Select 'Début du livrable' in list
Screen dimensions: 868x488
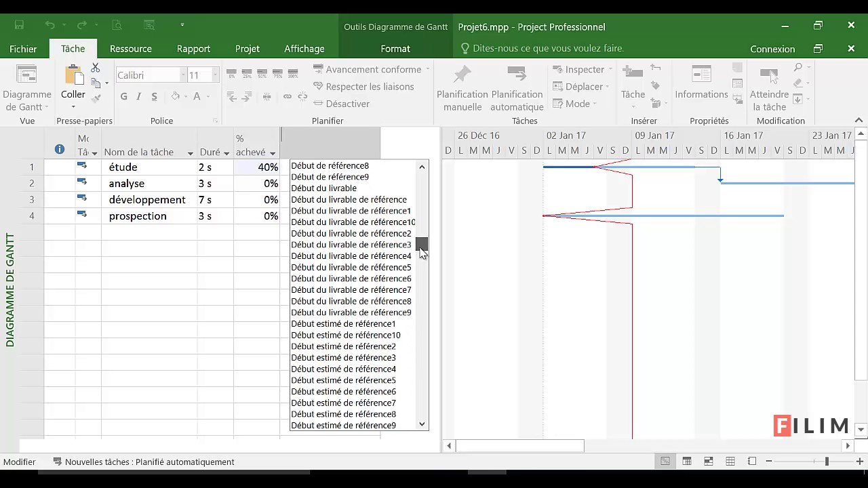324,188
